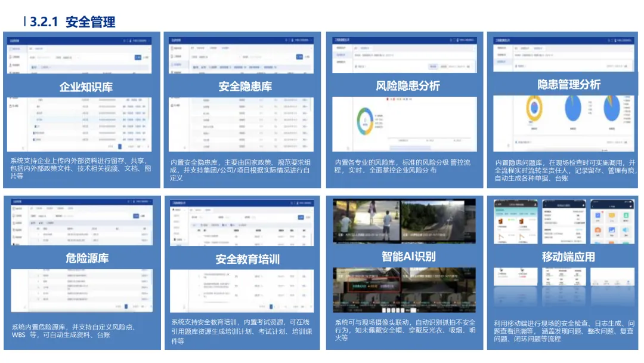Open the leftmost phone screenshot above 移动端应用
Viewport: 644px width, 363px height.
tap(515, 222)
